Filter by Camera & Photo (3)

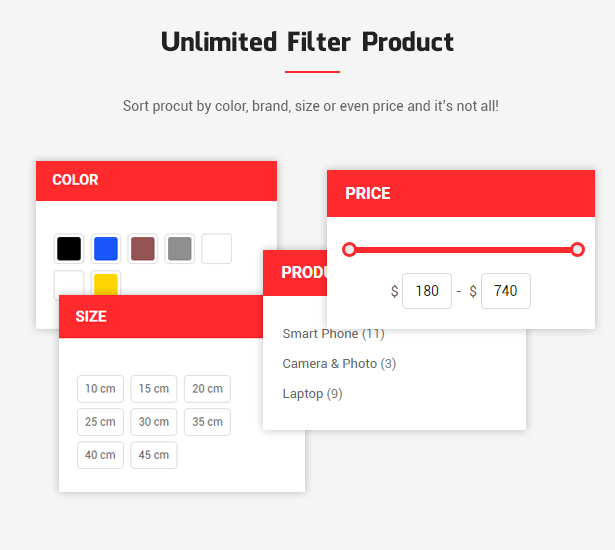(x=339, y=364)
